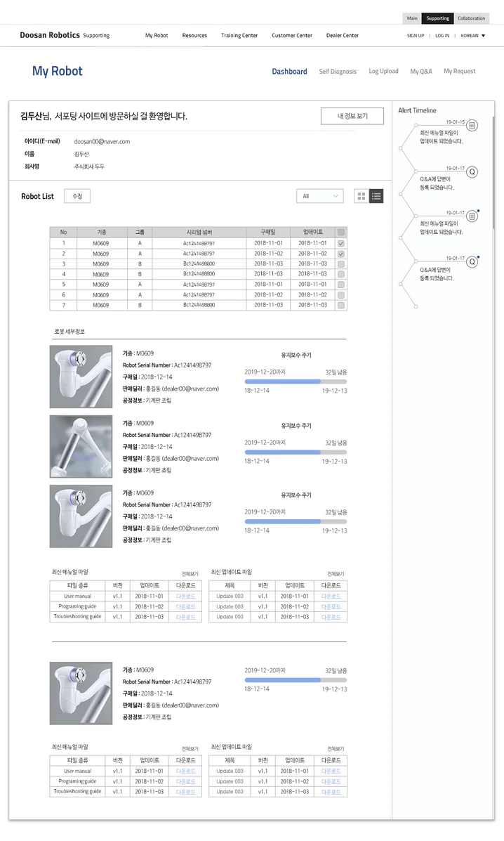
Task: Open the unread Q&A answer alert icon
Action: coord(472,262)
